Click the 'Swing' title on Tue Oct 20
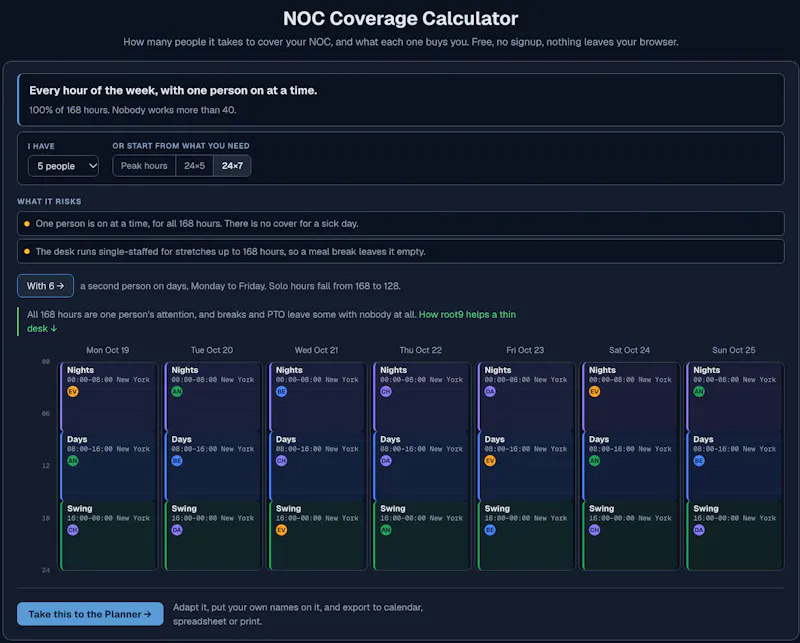Image resolution: width=800 pixels, height=643 pixels. point(184,509)
